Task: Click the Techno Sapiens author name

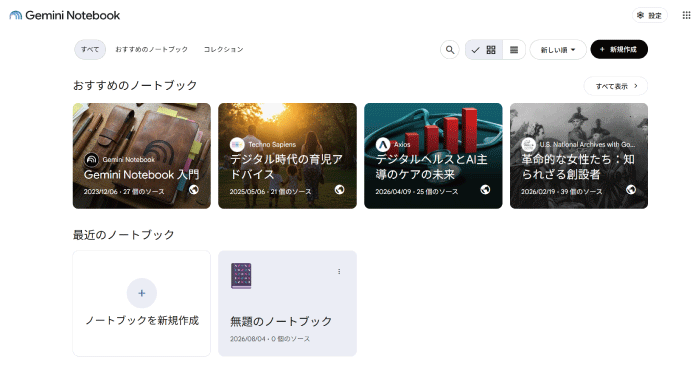Action: tap(272, 144)
